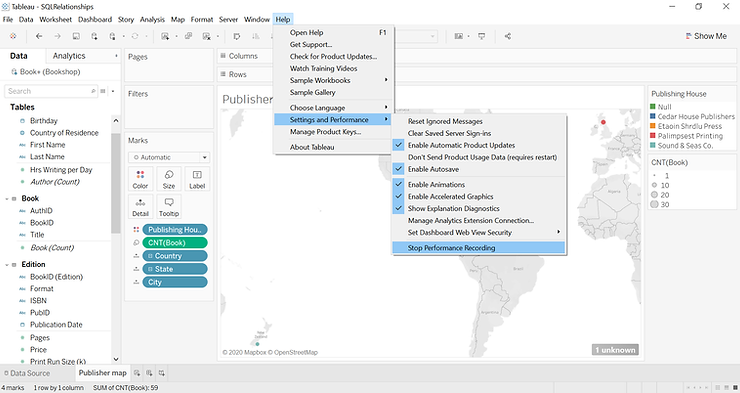
Task: Open the Marks type Automatic dropdown
Action: [x=169, y=157]
